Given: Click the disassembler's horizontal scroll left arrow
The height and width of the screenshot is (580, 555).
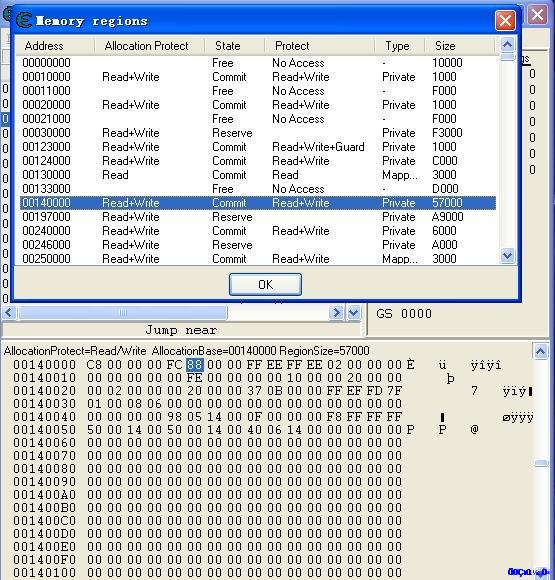Looking at the screenshot, I should pos(9,313).
